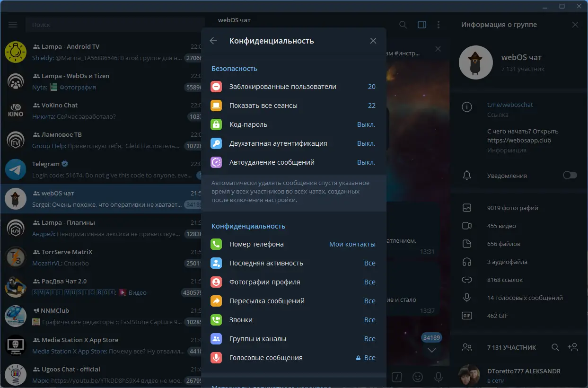This screenshot has height=388, width=588.
Task: Go back from Конфиденциальность settings
Action: click(x=213, y=41)
